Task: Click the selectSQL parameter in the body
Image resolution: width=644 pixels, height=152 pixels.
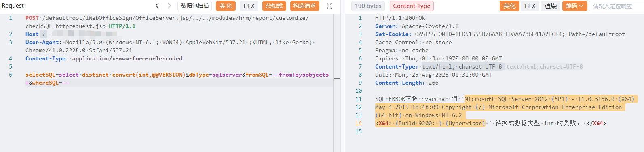Action: [x=40, y=75]
